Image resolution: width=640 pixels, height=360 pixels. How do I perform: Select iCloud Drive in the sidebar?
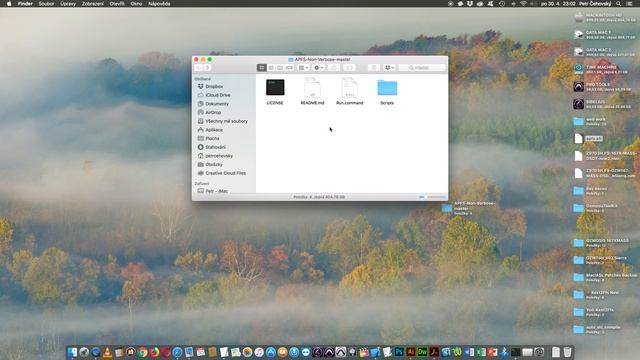[x=218, y=95]
